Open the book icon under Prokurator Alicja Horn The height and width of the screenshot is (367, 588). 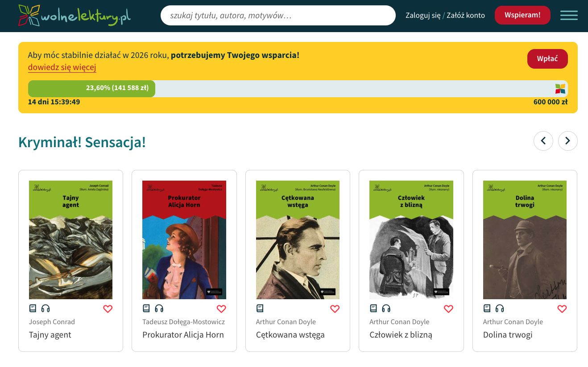tap(146, 308)
